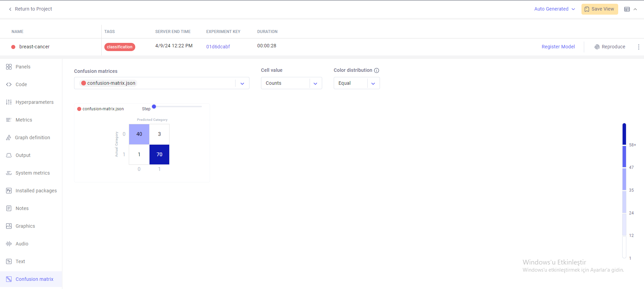The image size is (644, 289).
Task: Click the Output terminal icon
Action: point(9,155)
